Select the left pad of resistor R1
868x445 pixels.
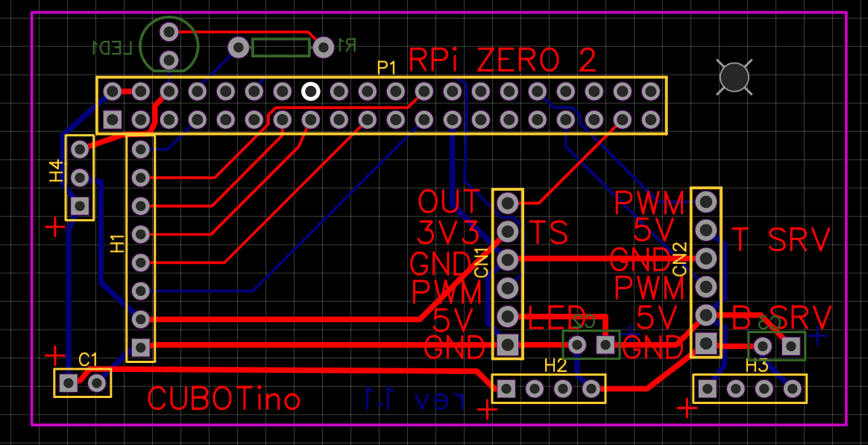[239, 47]
